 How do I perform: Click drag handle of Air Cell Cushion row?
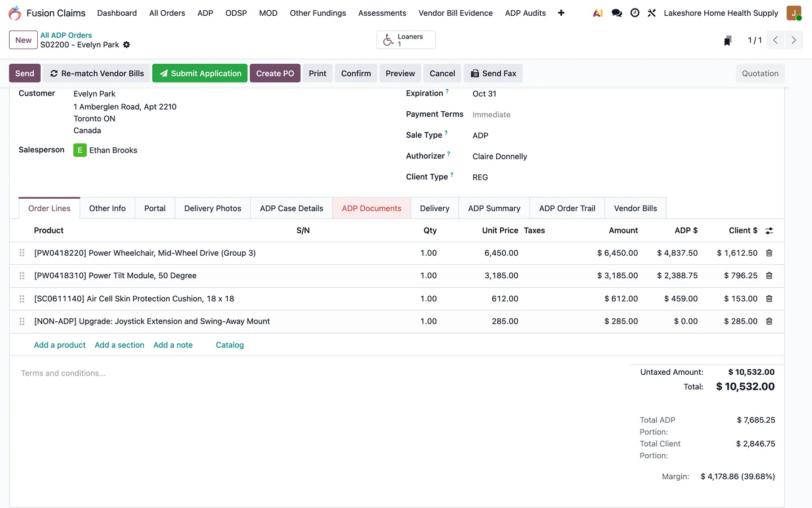[x=22, y=299]
